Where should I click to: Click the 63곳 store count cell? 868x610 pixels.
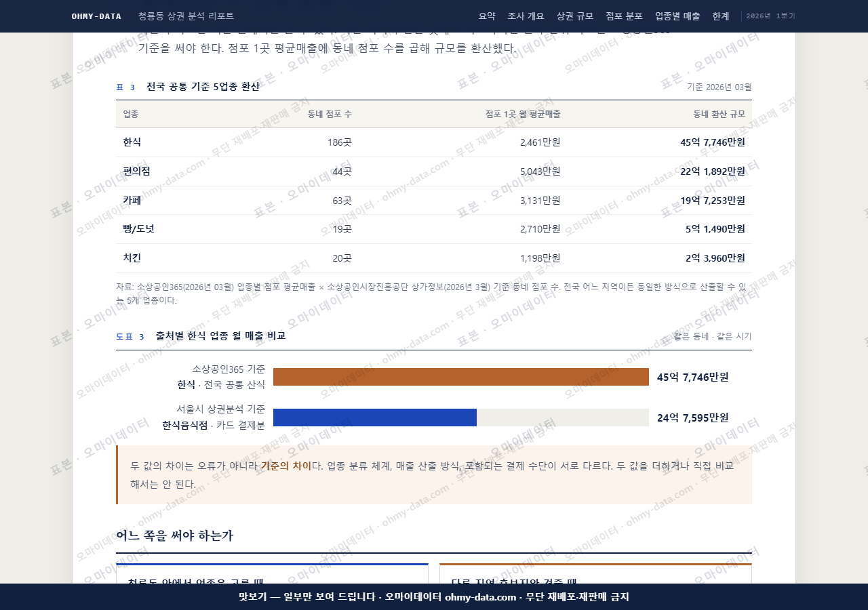click(x=342, y=201)
